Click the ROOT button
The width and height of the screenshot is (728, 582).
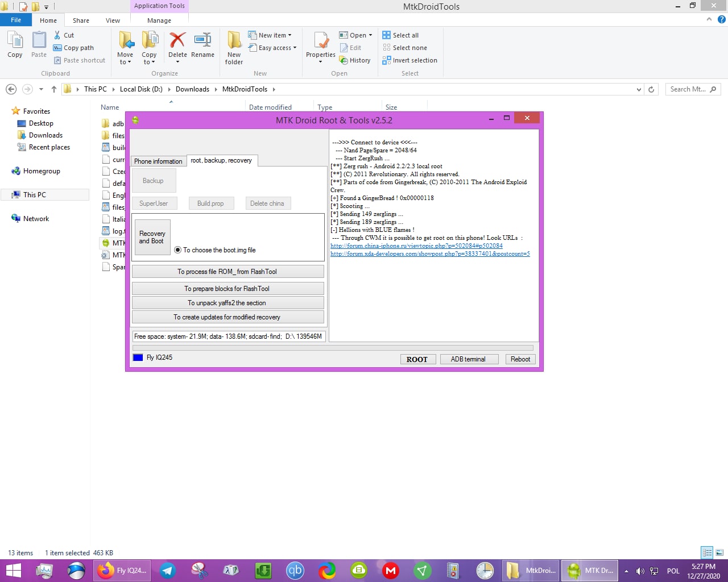click(x=417, y=359)
